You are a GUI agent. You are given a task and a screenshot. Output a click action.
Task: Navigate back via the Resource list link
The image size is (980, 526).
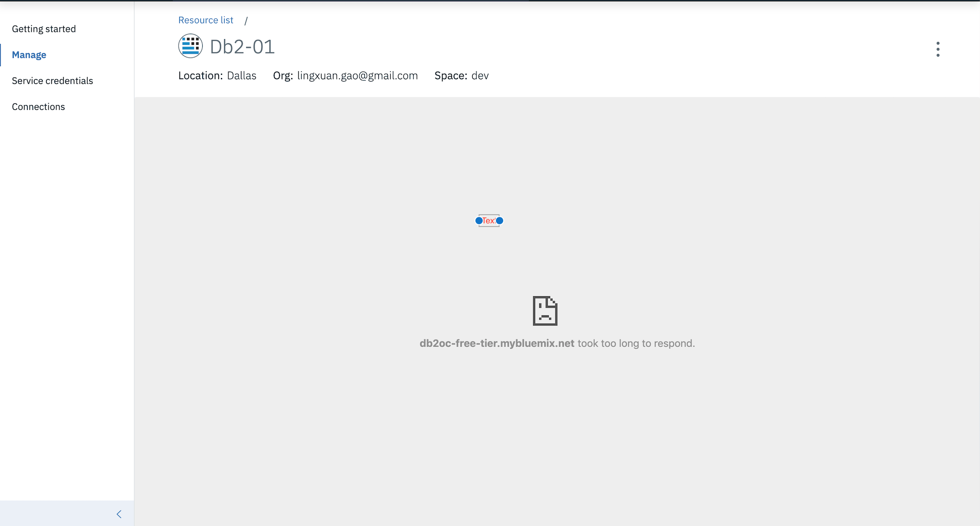coord(206,20)
